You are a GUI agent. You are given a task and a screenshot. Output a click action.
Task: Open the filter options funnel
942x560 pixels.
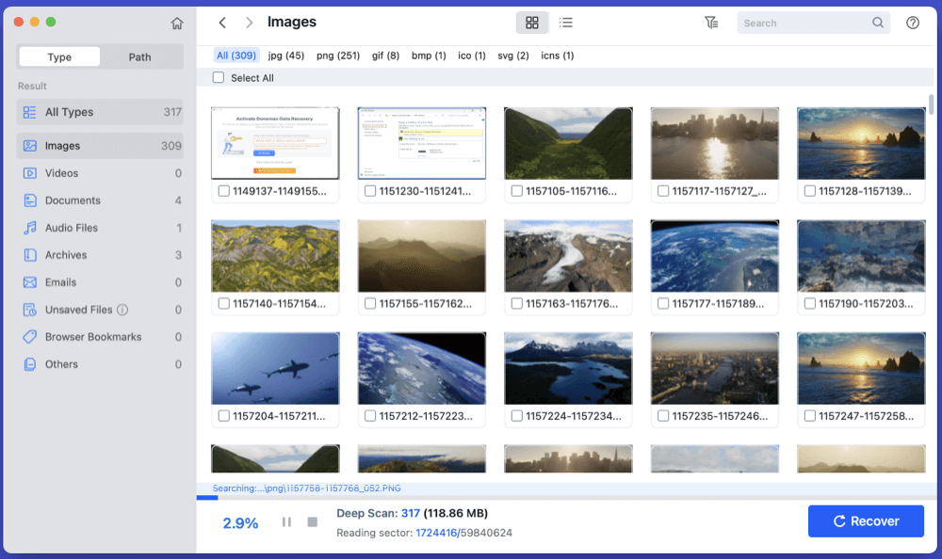[712, 22]
